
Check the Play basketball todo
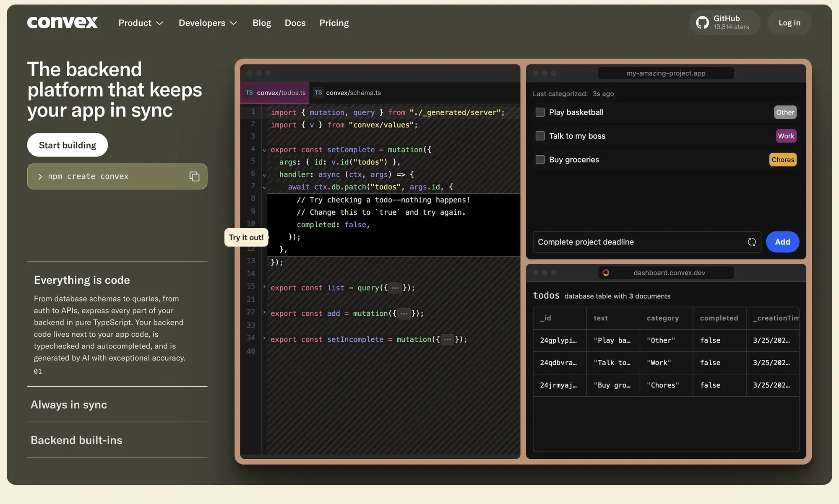[x=540, y=112]
